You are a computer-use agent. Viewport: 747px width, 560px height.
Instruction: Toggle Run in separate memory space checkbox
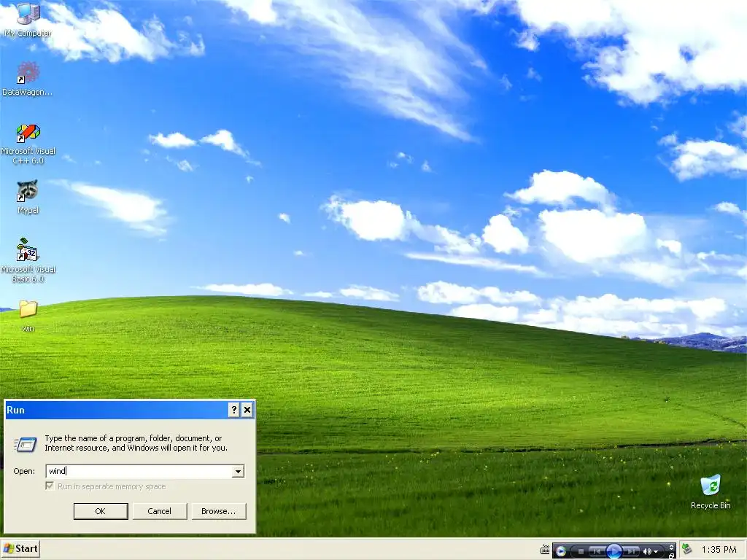pyautogui.click(x=50, y=486)
